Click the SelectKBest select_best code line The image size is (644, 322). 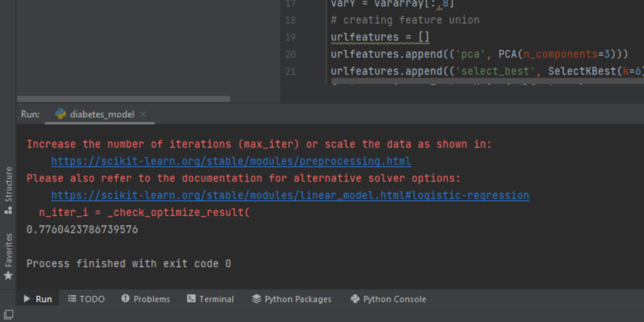click(487, 72)
